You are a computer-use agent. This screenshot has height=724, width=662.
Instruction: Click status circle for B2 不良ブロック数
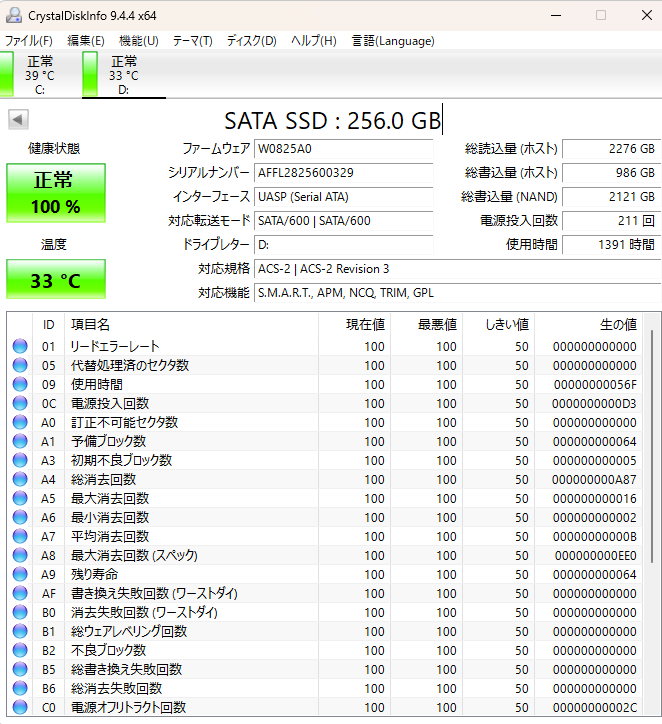click(x=20, y=650)
